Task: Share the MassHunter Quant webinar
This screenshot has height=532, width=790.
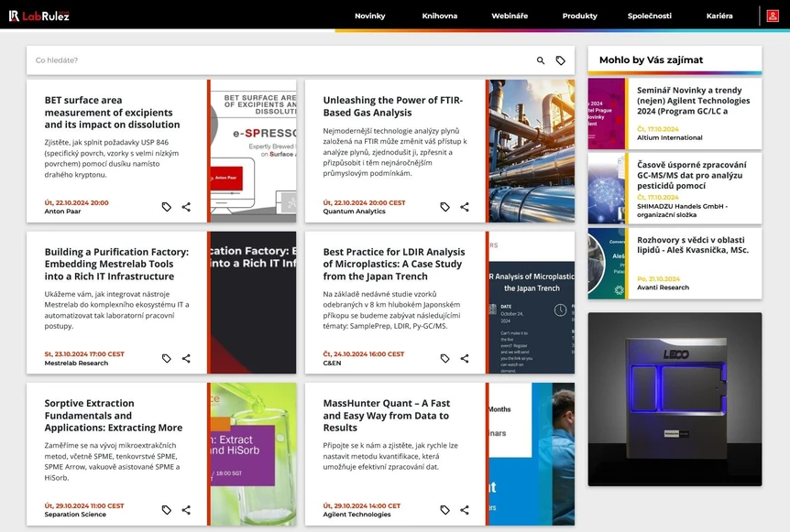Action: tap(465, 510)
